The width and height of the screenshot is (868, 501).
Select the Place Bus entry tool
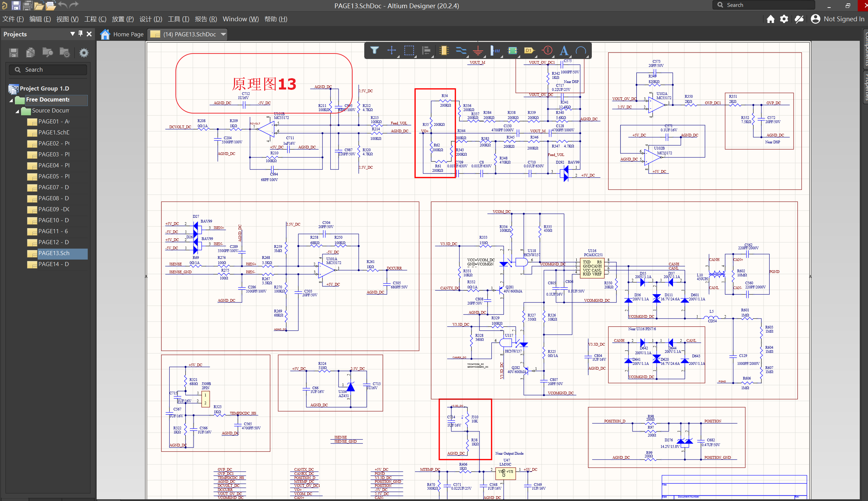(496, 51)
